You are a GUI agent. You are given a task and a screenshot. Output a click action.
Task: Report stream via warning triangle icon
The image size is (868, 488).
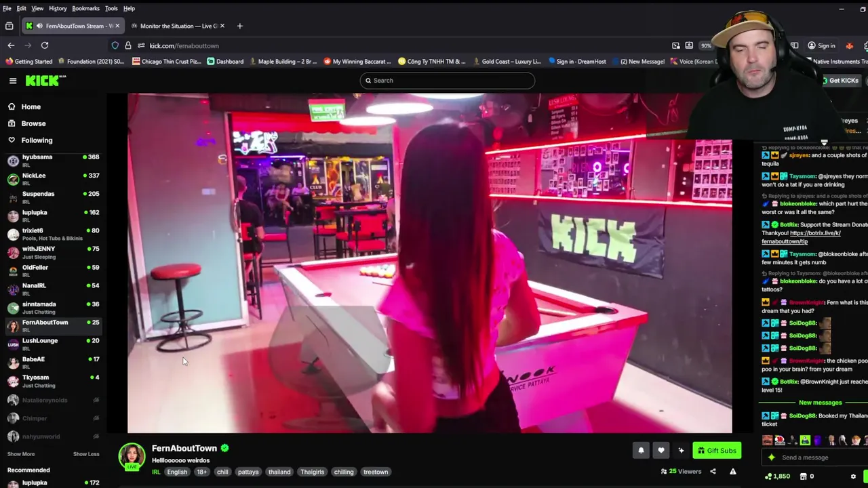[x=733, y=472]
